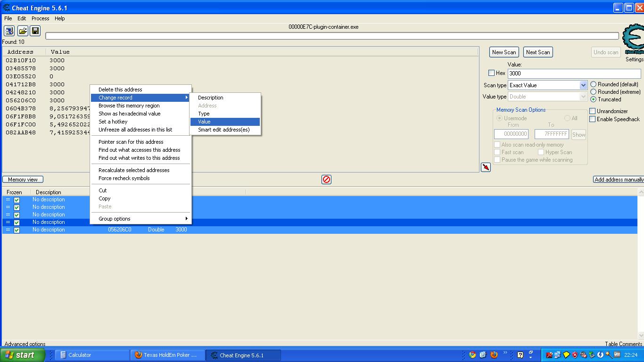644x362 pixels.
Task: Click the red arrow add-to-list icon
Action: 486,167
